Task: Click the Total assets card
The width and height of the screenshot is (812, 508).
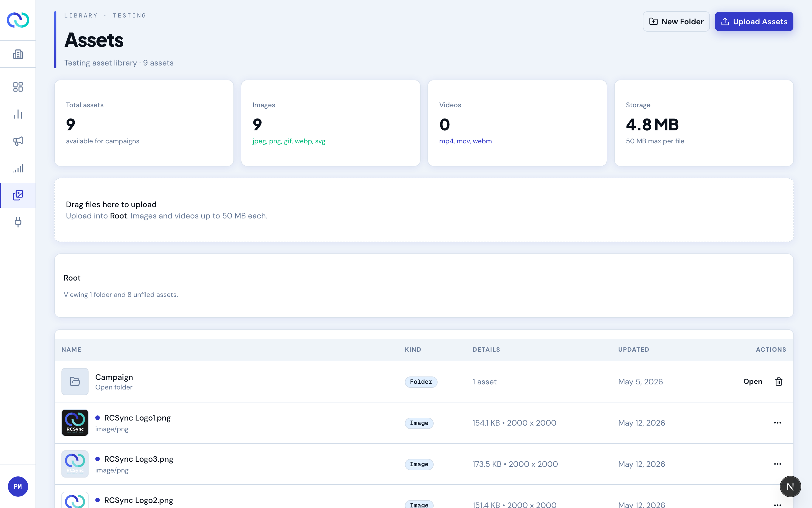Action: tap(144, 123)
